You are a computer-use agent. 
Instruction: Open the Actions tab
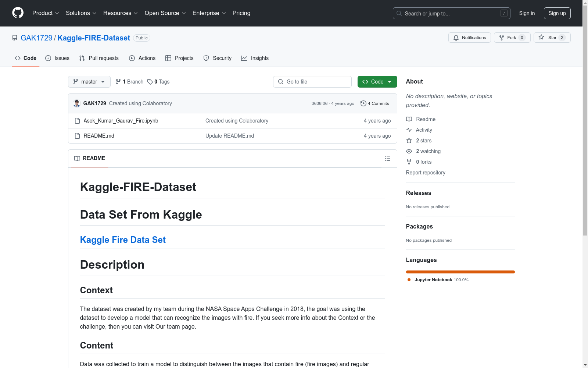pos(142,58)
